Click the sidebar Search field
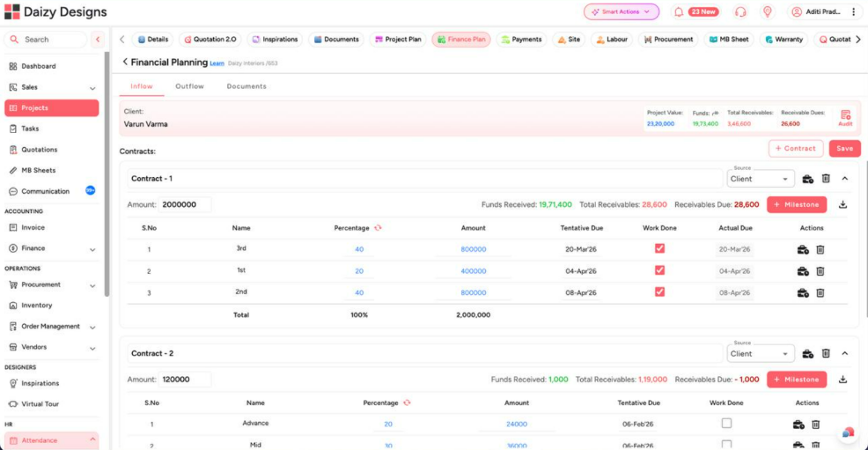This screenshot has height=450, width=868. [x=46, y=40]
